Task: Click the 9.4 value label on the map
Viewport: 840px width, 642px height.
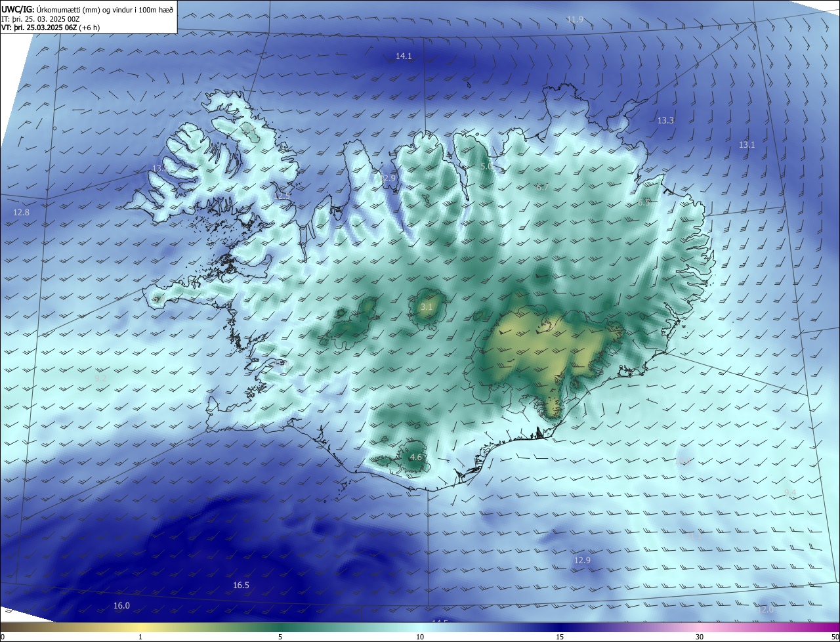Action: 790,492
